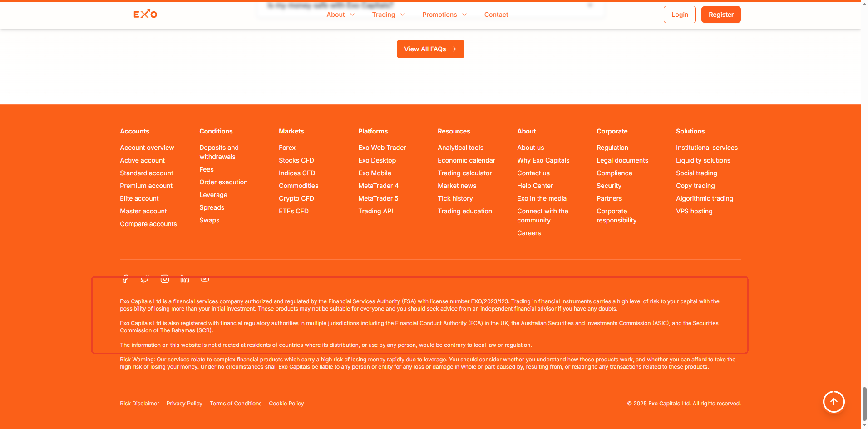This screenshot has height=429, width=868.
Task: Open Standard account link
Action: pyautogui.click(x=147, y=173)
